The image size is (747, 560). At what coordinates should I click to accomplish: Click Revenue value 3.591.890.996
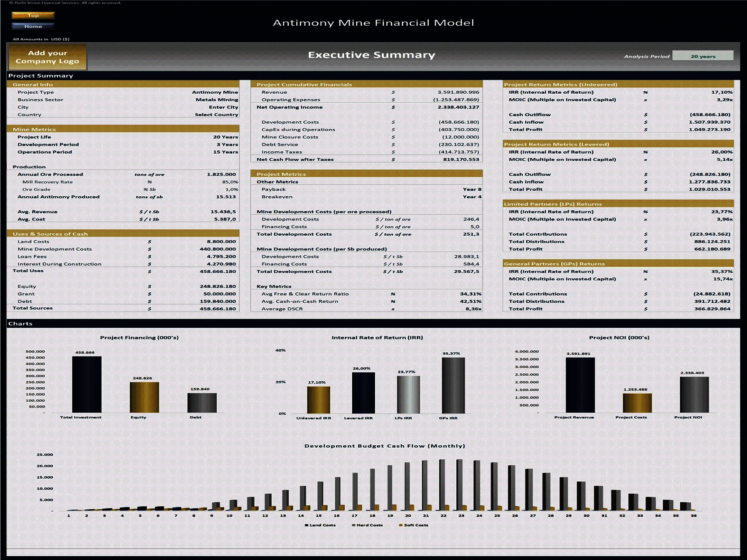(x=458, y=92)
